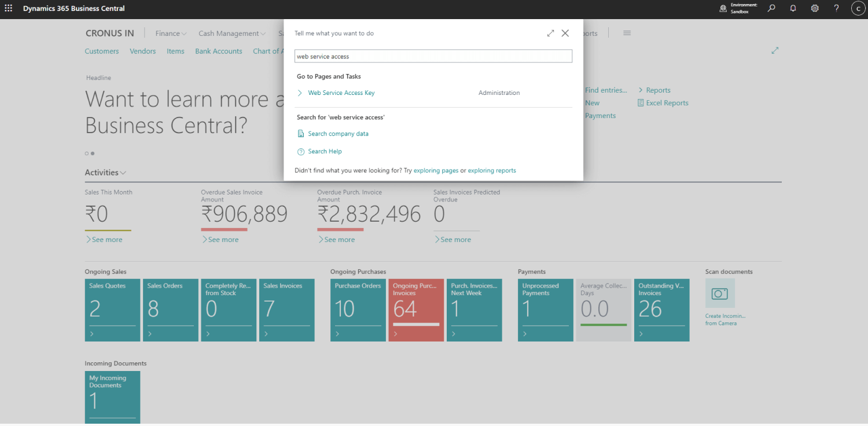Click the CRONUS IN company name
Screen dimensions: 868x426
point(110,34)
